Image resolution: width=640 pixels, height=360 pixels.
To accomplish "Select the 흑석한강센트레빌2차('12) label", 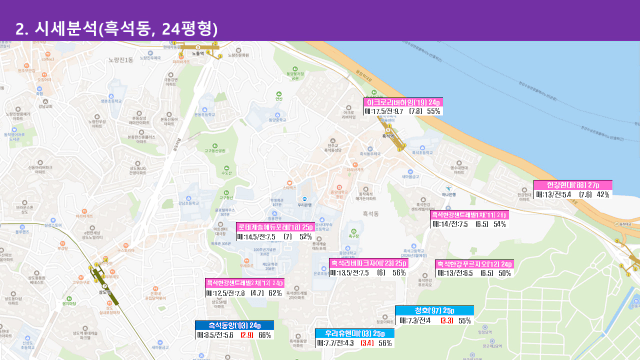I will [244, 283].
